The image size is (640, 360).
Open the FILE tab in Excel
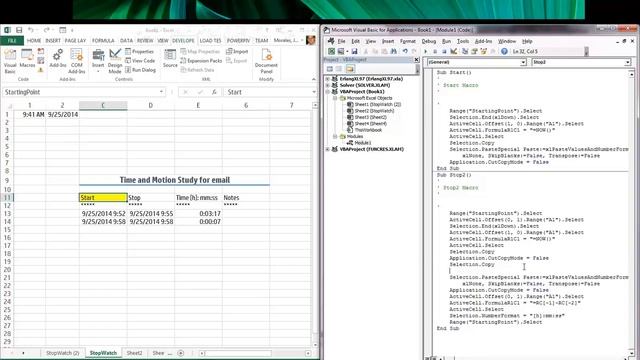(12, 41)
